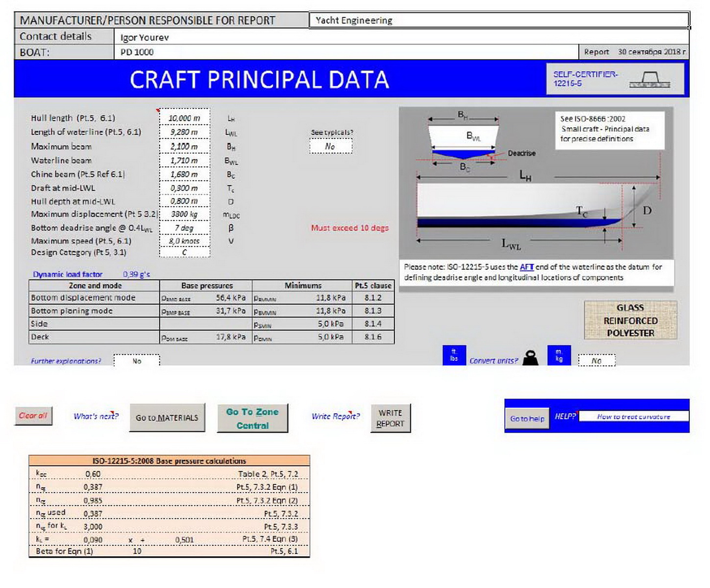Click Go To Zone Central button
The image size is (710, 588).
(x=252, y=418)
